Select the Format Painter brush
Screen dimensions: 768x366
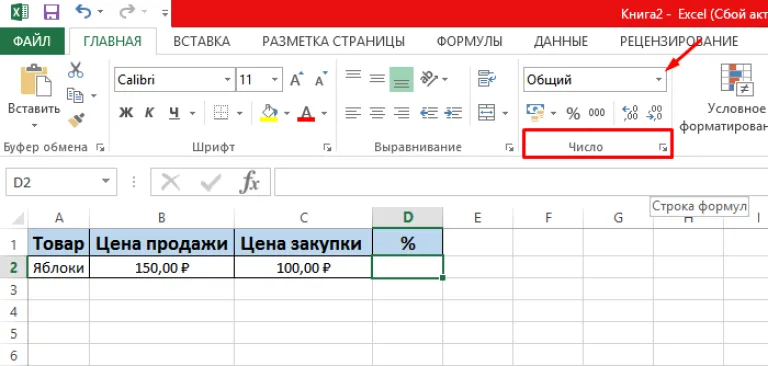coord(76,120)
